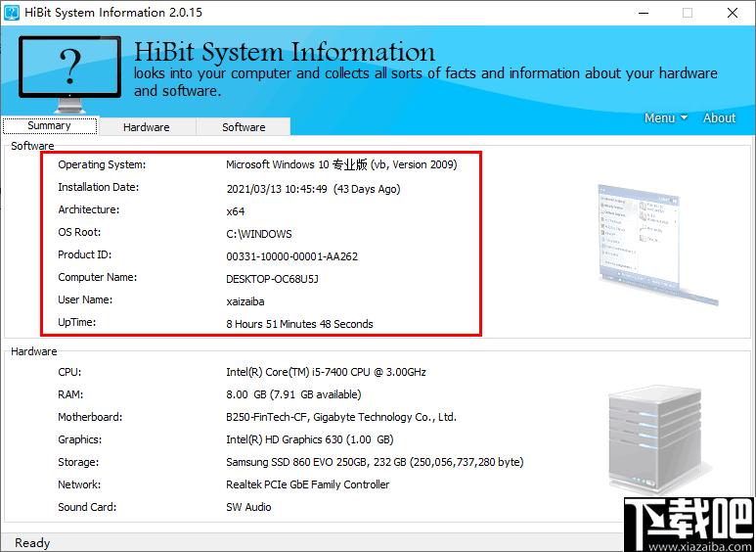The height and width of the screenshot is (552, 756).
Task: Click the About link
Action: 720,117
